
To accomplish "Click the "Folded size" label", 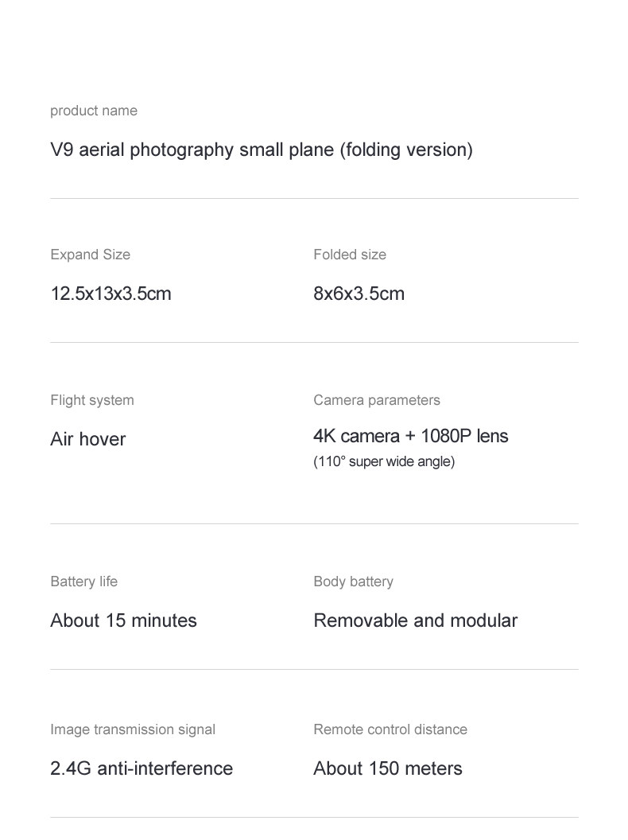I will click(350, 255).
